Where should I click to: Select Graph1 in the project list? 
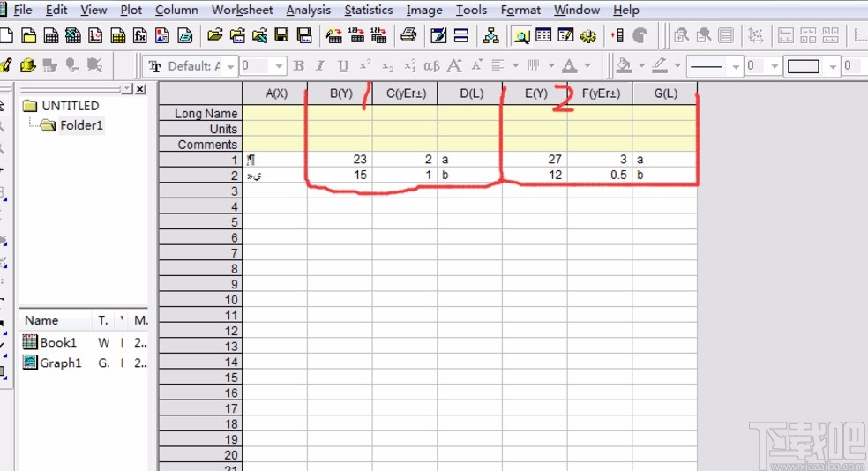click(60, 363)
